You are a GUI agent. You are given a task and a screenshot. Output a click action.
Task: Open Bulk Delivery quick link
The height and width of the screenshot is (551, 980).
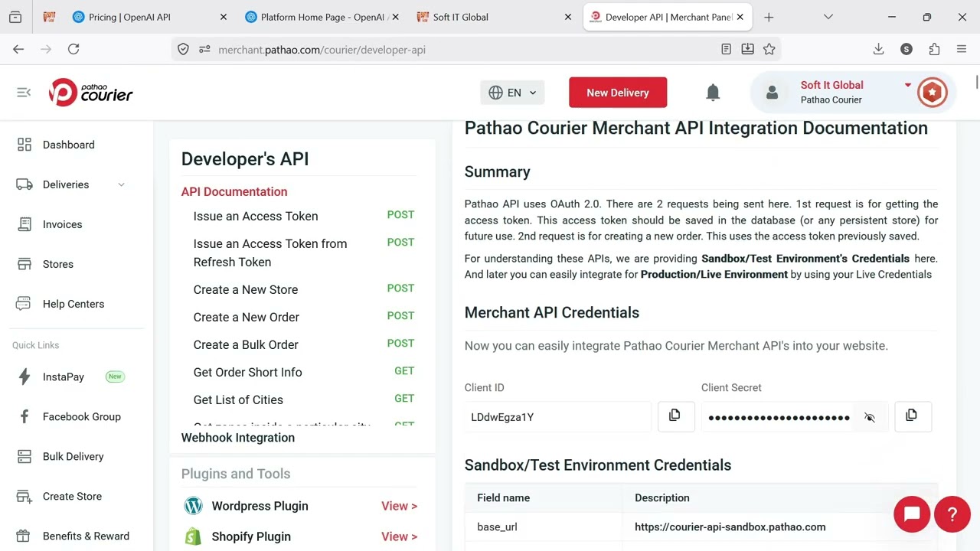[73, 456]
